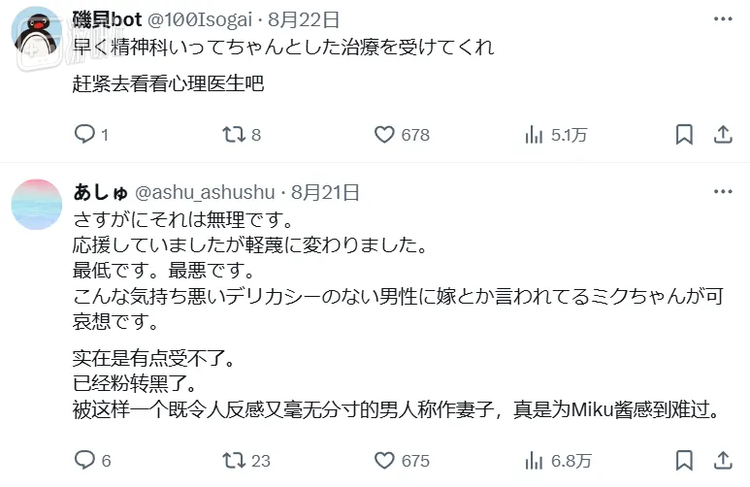The image size is (750, 487).
Task: Open あしゅ's gradient profile avatar
Action: (37, 204)
